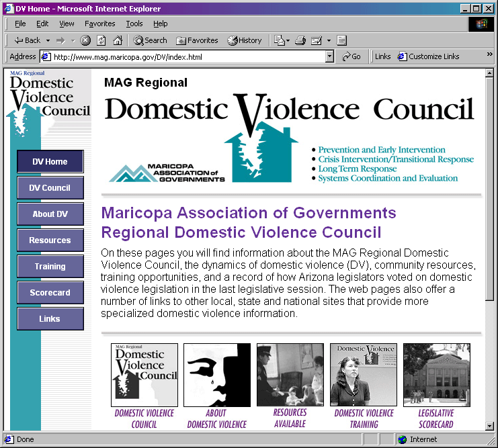Open the Search toolbar button
498x448 pixels.
pyautogui.click(x=150, y=40)
